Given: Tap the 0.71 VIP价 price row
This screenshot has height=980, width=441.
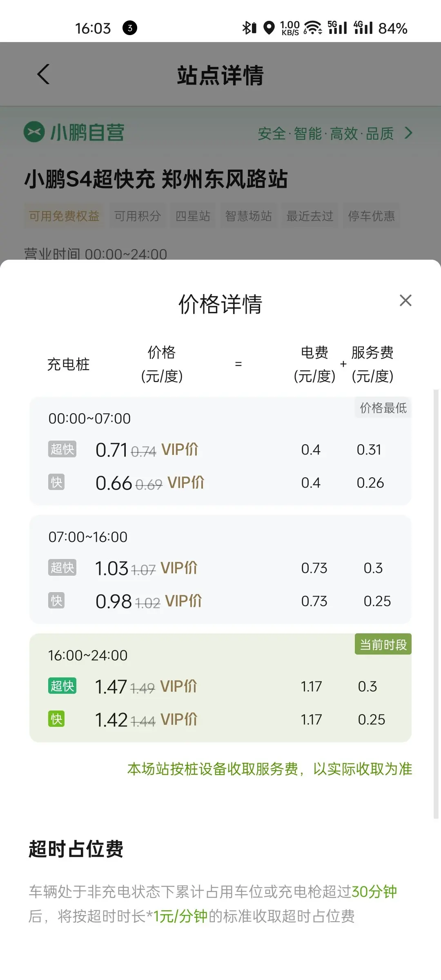Looking at the screenshot, I should pos(147,450).
